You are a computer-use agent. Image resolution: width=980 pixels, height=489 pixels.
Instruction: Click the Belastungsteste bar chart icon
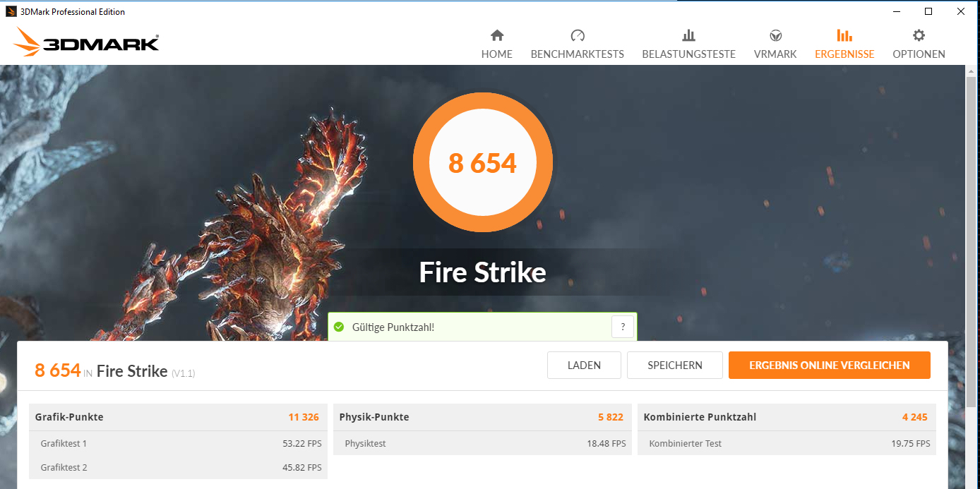click(689, 35)
